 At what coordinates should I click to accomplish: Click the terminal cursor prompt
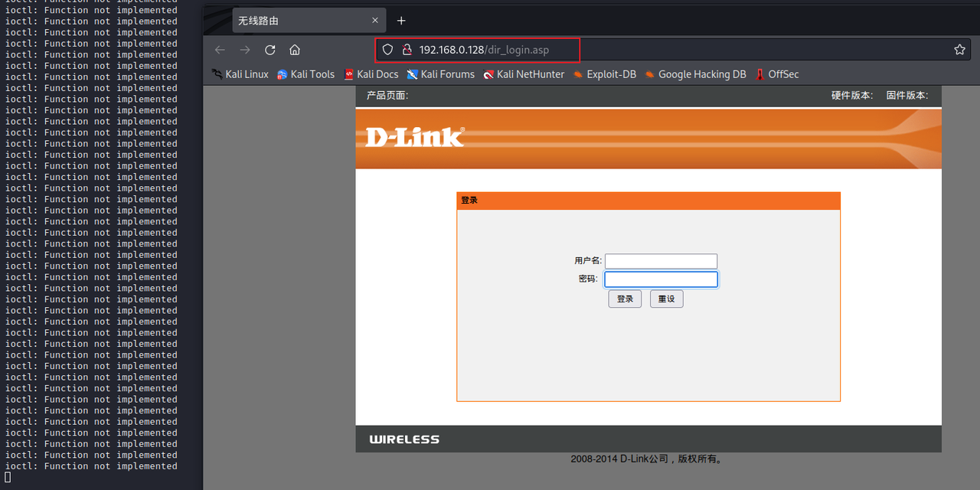tap(8, 477)
